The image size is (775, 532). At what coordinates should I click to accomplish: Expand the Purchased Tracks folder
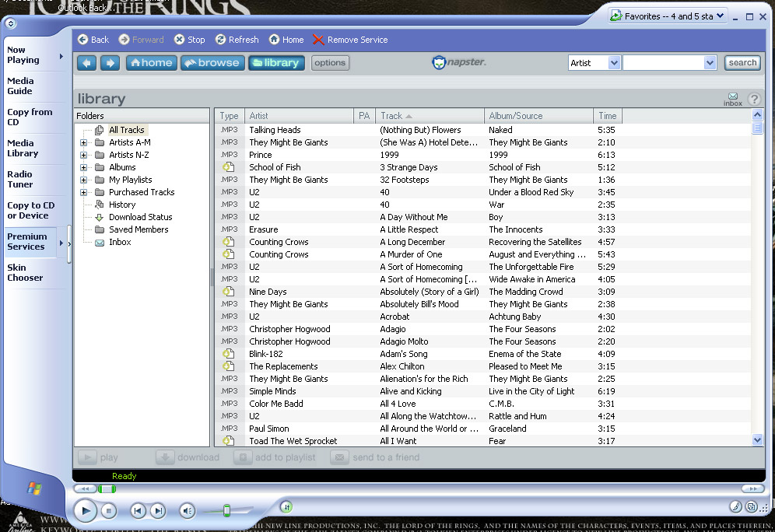pyautogui.click(x=83, y=192)
